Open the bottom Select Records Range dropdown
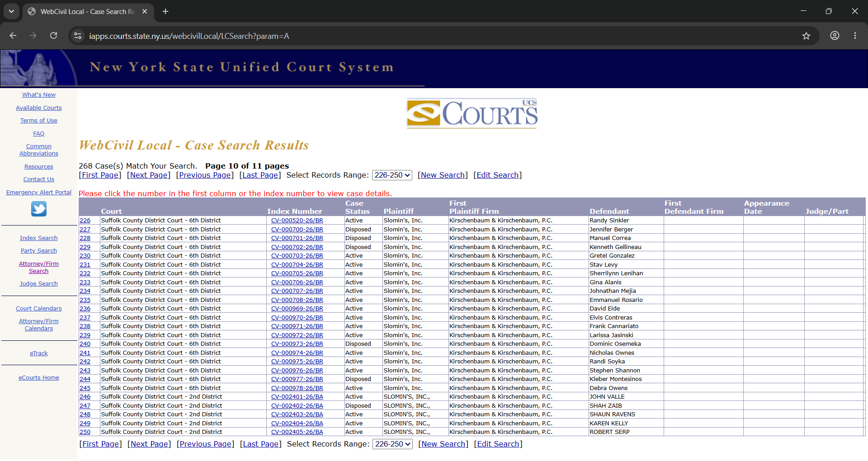Viewport: 868px width, 461px height. [x=392, y=444]
